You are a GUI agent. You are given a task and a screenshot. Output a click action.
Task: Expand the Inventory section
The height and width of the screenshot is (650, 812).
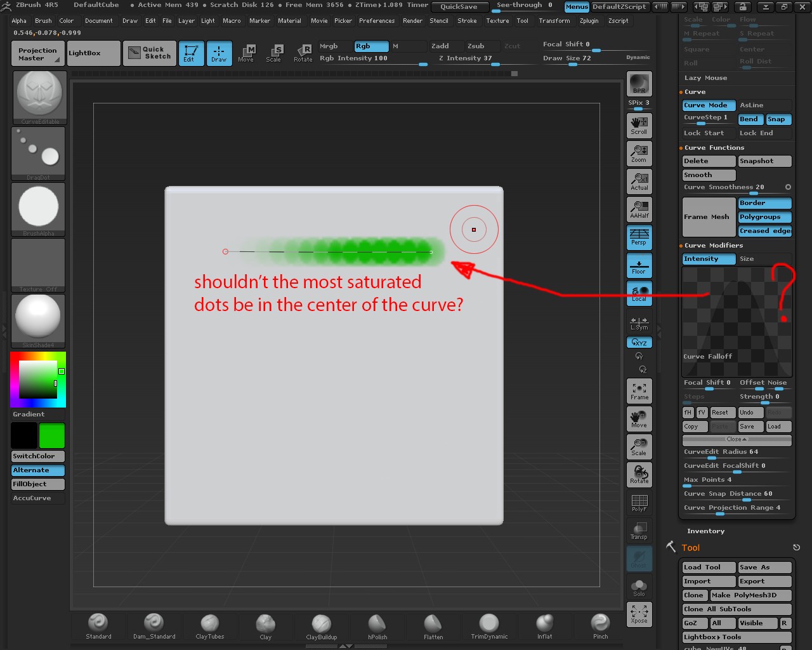pyautogui.click(x=705, y=531)
